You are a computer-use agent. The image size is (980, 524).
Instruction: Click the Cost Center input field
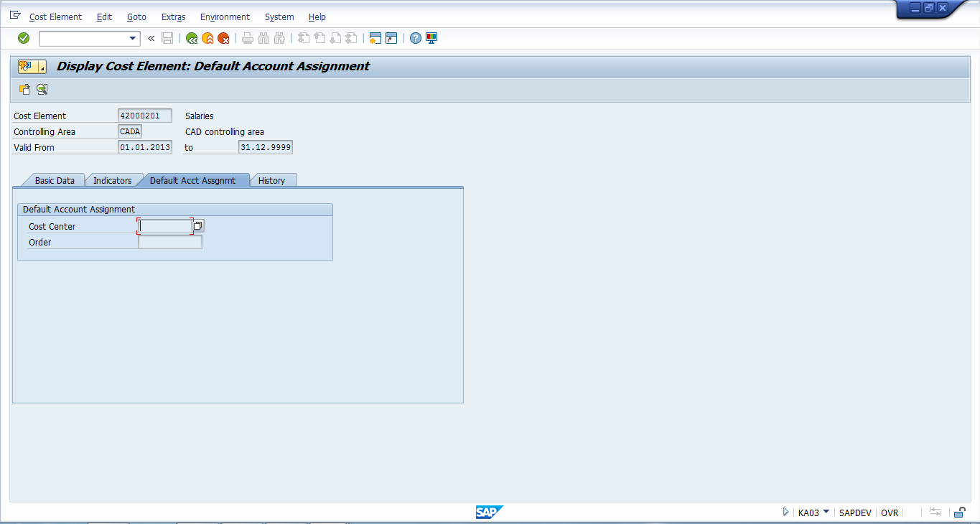click(165, 226)
